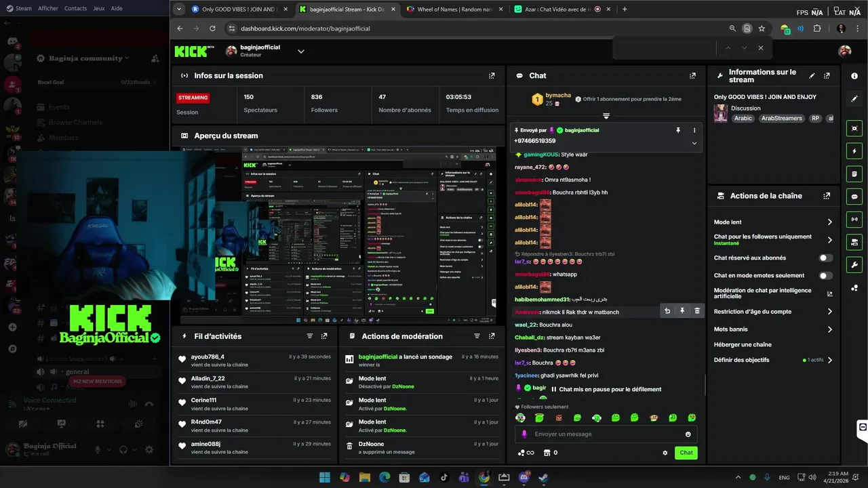This screenshot has height=488, width=868.
Task: Click the dashboard.kick.com address bar
Action: [x=475, y=28]
